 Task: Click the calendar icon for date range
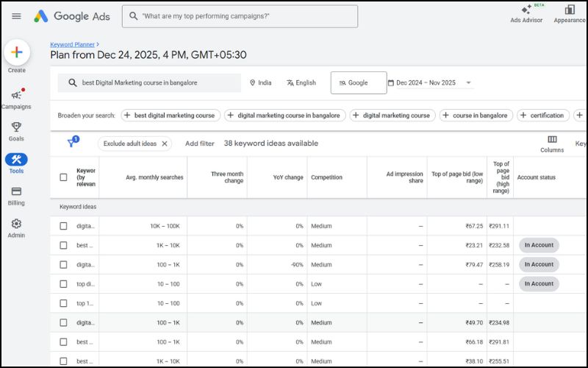[391, 82]
